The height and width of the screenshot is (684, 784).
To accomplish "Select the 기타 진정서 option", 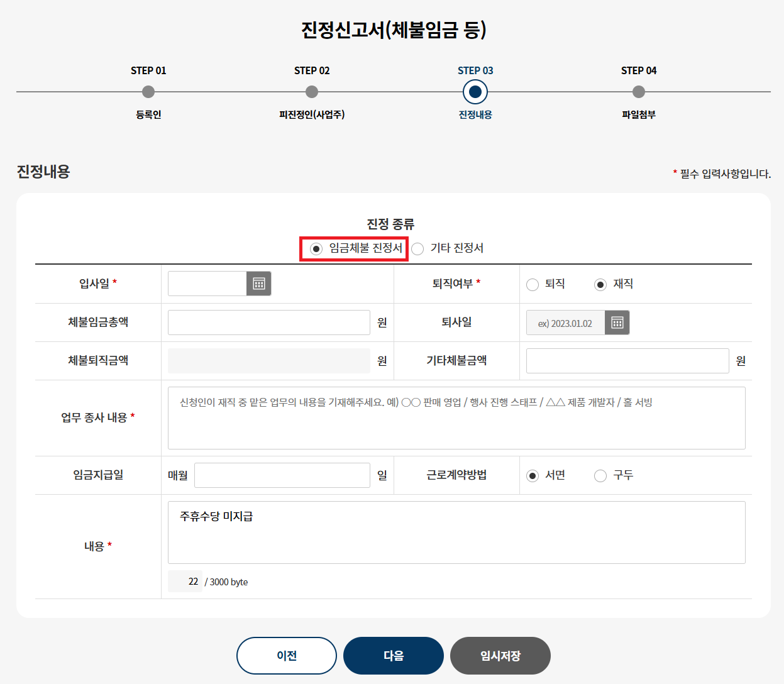I will pyautogui.click(x=417, y=249).
